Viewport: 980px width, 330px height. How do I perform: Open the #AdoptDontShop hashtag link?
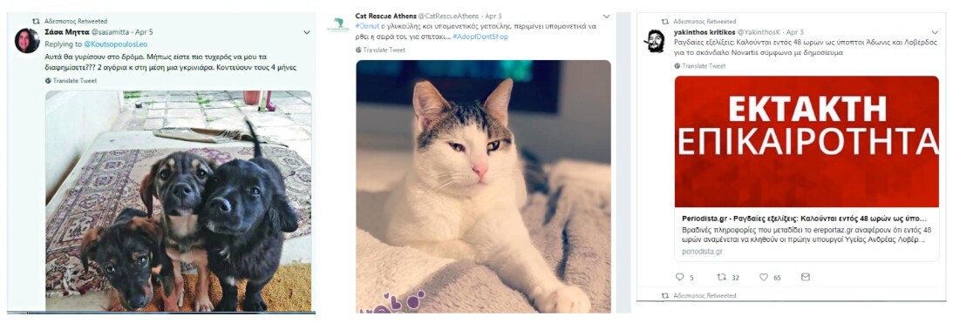[480, 37]
